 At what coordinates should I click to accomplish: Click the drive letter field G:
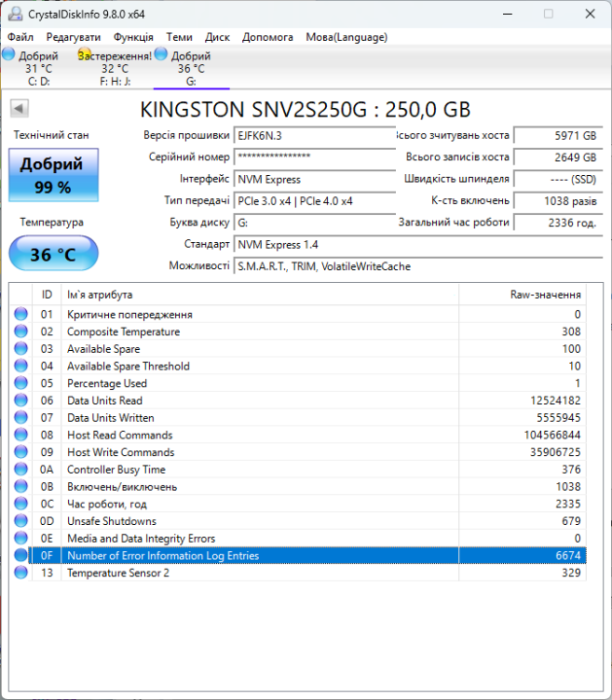click(x=315, y=223)
